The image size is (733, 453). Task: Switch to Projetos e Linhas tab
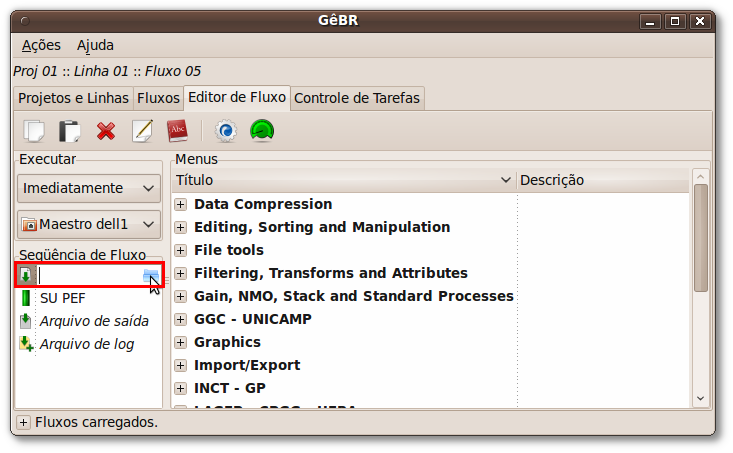pos(73,98)
